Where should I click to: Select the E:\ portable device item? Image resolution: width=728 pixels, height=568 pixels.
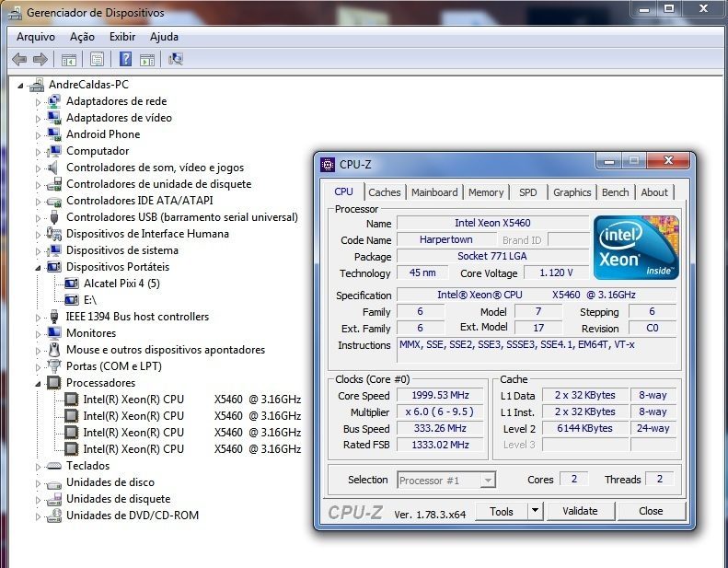pos(90,300)
